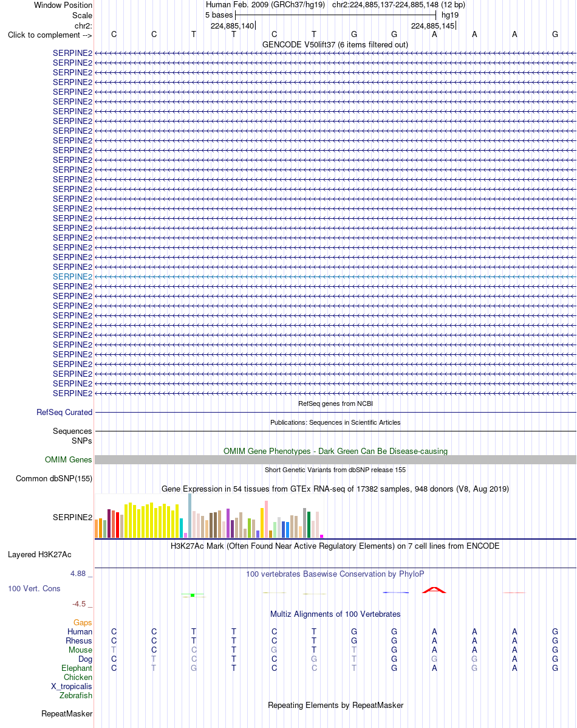Open the H3K27Ac Mark ENCODE track title
Image resolution: width=577 pixels, height=728 pixels.
pos(335,546)
